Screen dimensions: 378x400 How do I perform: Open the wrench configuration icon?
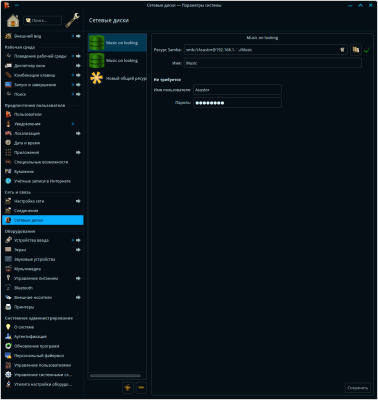[x=72, y=20]
